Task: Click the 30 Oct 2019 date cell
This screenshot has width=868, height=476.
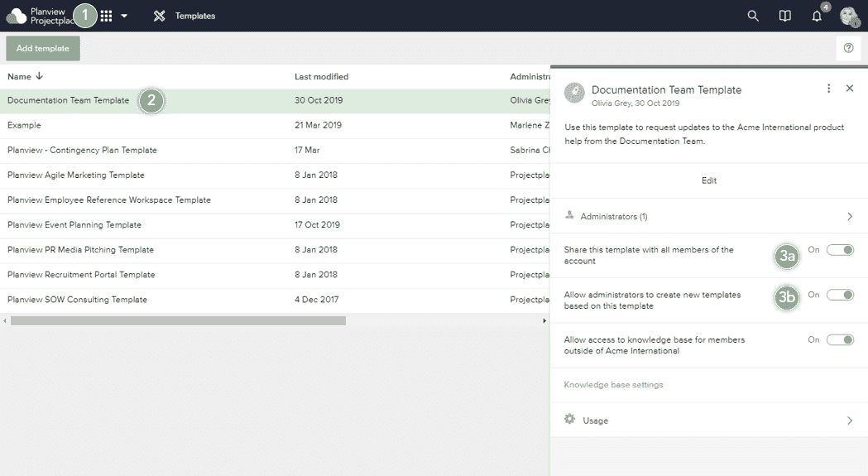Action: click(319, 100)
